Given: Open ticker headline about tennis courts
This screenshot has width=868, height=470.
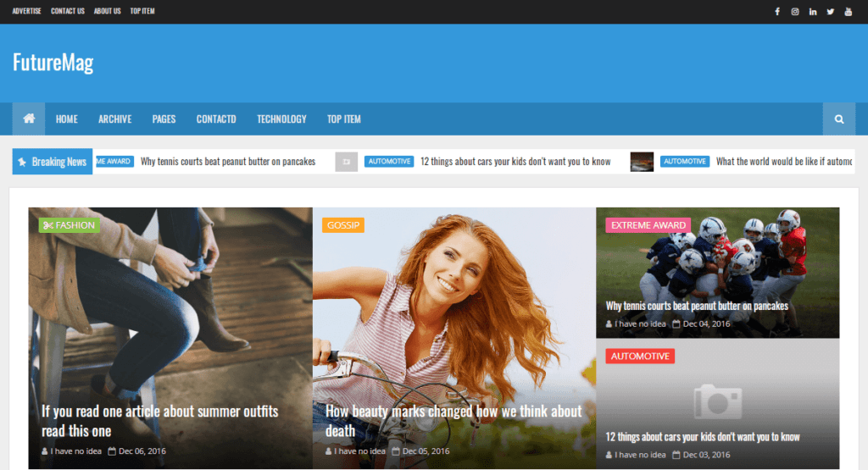Looking at the screenshot, I should coord(228,162).
